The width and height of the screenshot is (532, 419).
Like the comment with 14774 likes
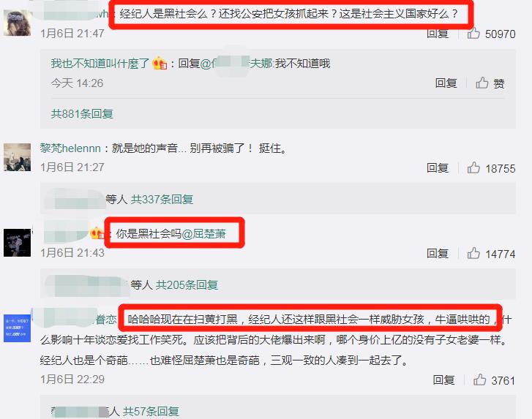click(473, 253)
